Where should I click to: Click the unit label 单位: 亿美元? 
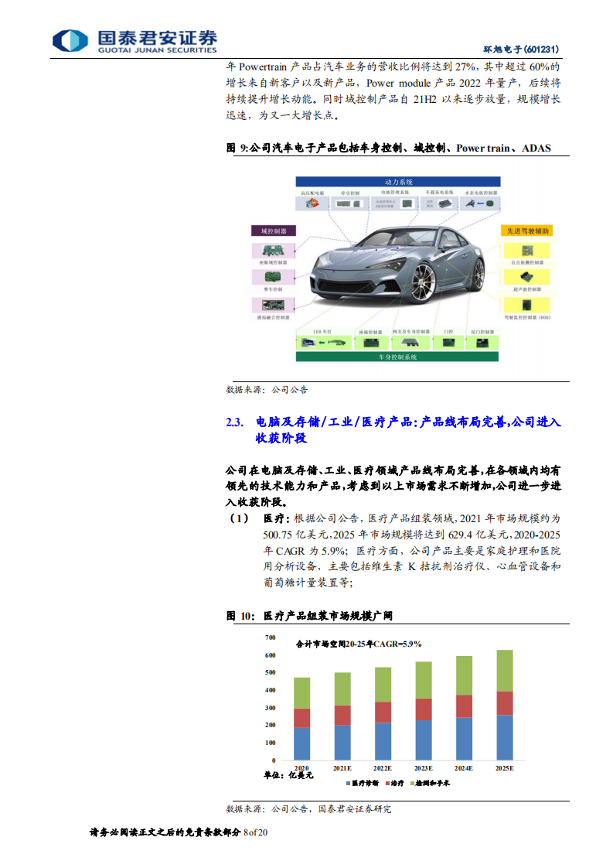tap(288, 775)
